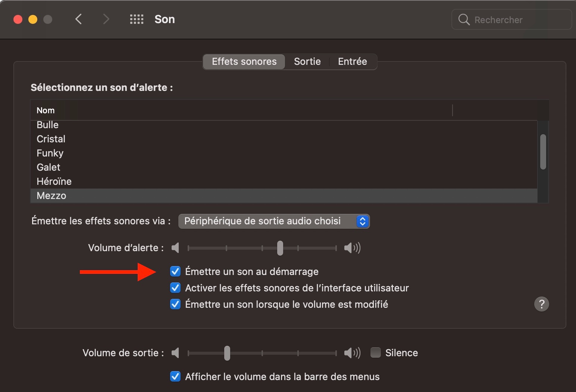Image resolution: width=576 pixels, height=392 pixels.
Task: Open "Émettre les effets sonores via" dropdown
Action: click(x=274, y=221)
